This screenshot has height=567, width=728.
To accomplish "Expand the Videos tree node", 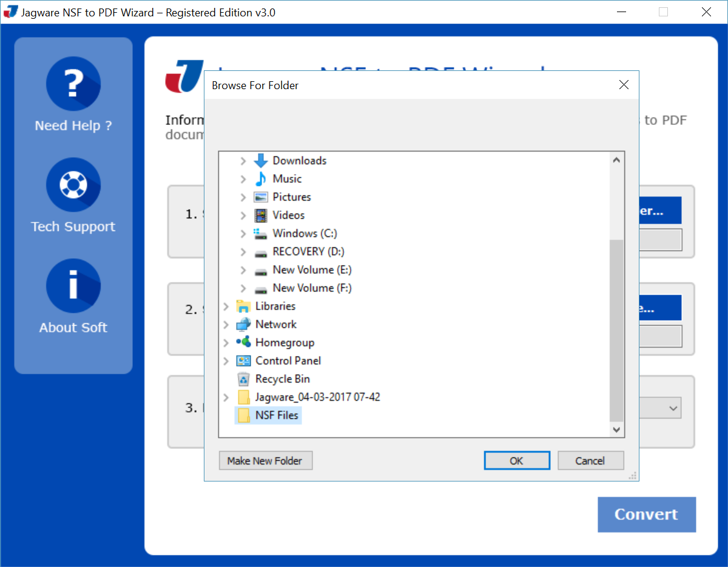I will tap(243, 215).
